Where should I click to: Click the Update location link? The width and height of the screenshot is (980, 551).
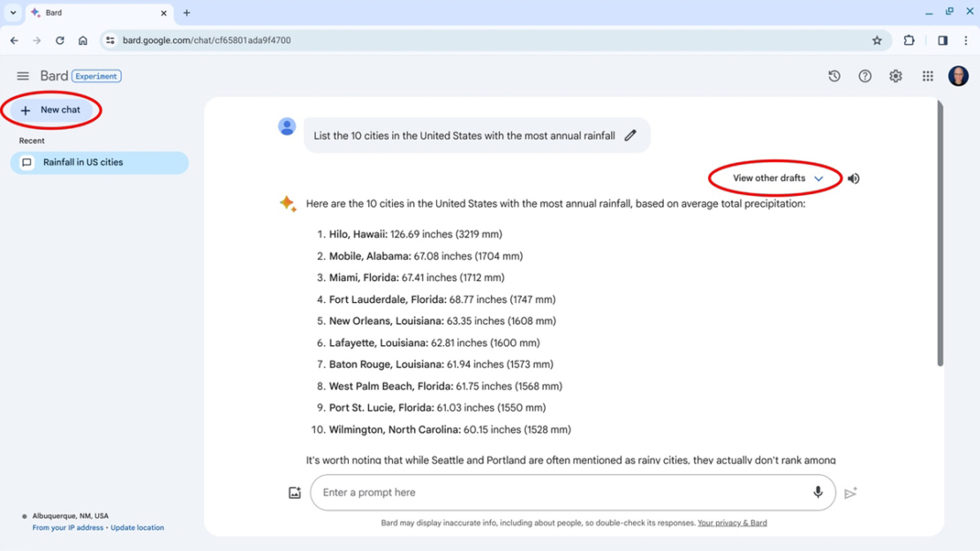pyautogui.click(x=138, y=526)
